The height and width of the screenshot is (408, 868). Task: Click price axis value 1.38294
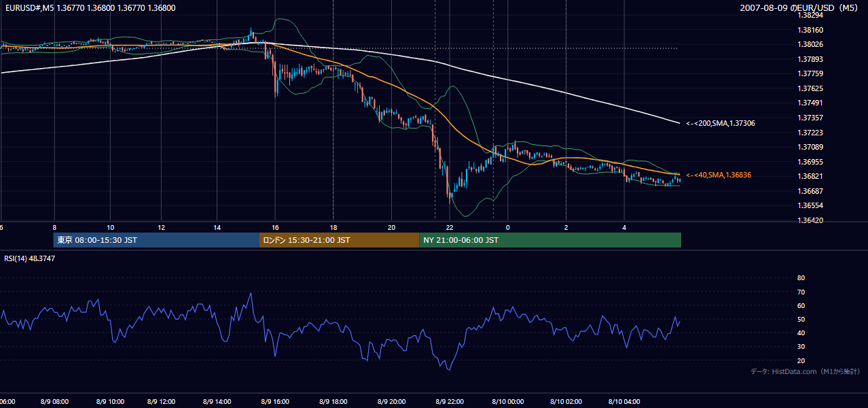810,15
